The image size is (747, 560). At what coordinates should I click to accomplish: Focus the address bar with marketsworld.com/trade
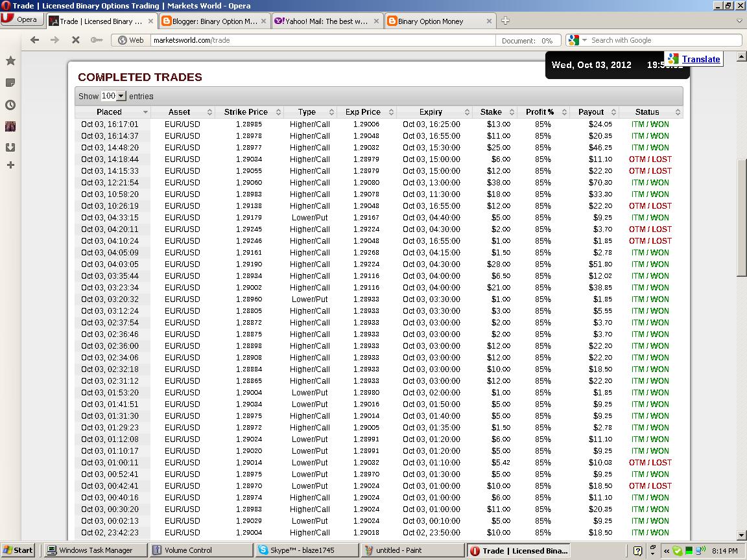pyautogui.click(x=323, y=40)
